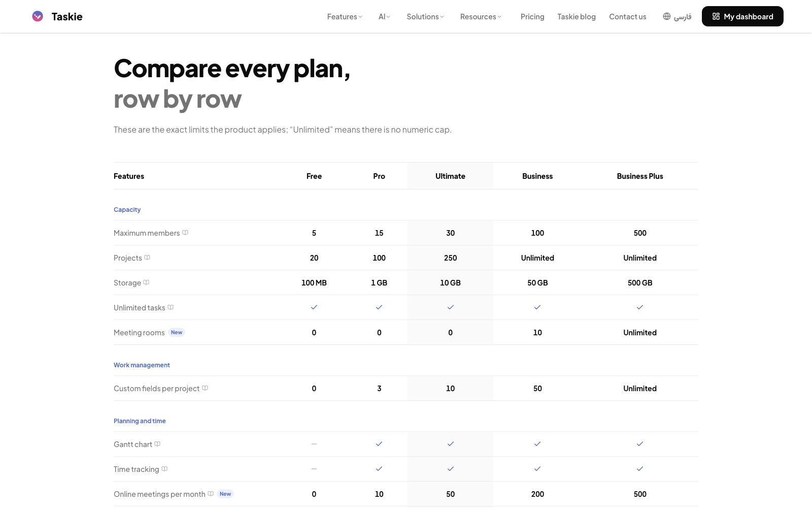Open info icon beside Online meetings per month
Screen dimensions: 812x508
211,494
